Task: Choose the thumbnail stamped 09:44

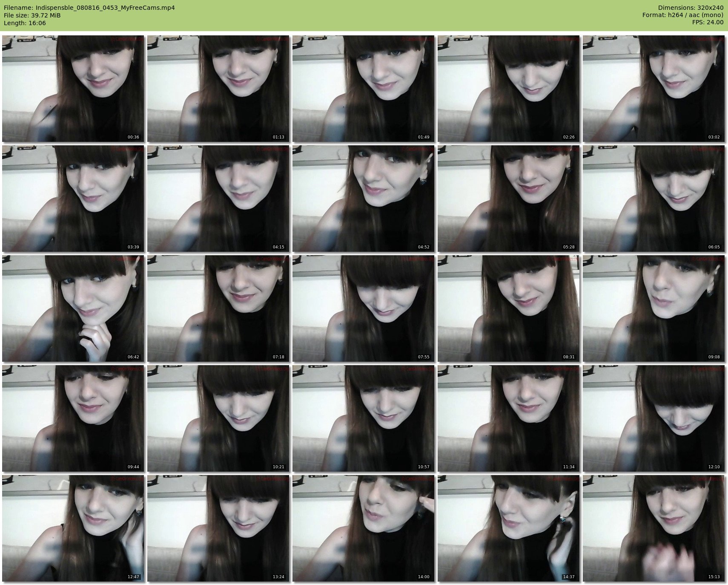Action: (73, 418)
